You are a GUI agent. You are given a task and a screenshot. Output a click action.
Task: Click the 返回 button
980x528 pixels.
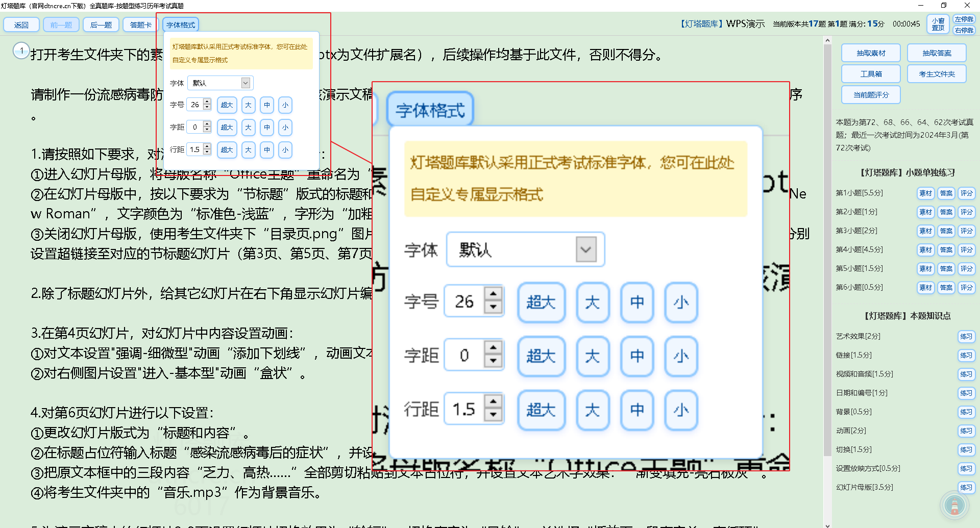pos(21,24)
